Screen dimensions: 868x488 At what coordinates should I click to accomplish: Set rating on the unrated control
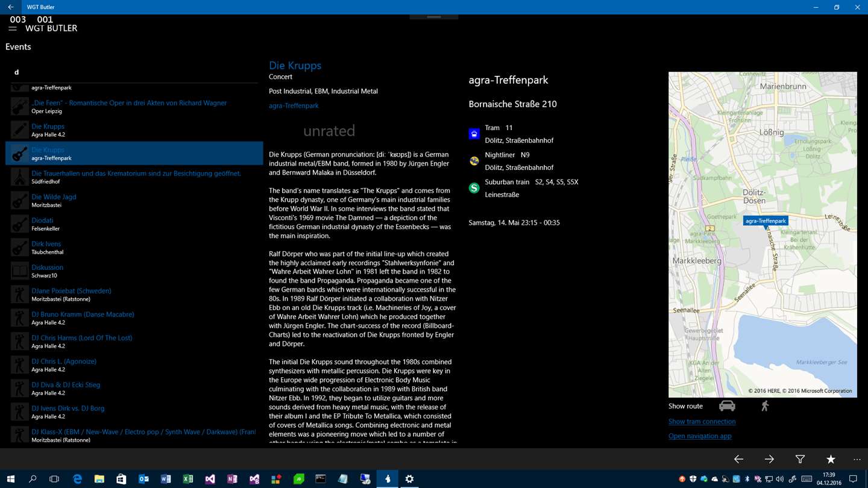click(x=329, y=131)
